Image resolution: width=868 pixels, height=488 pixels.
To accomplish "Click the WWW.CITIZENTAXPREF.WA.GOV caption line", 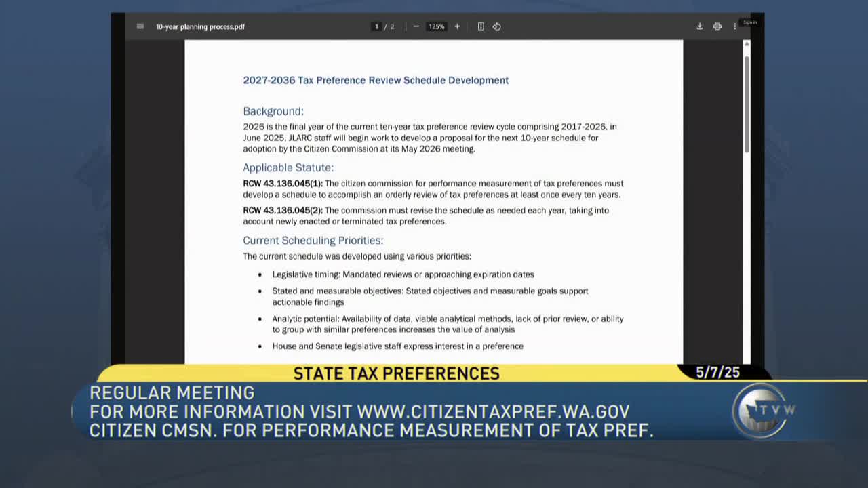I will 359,411.
